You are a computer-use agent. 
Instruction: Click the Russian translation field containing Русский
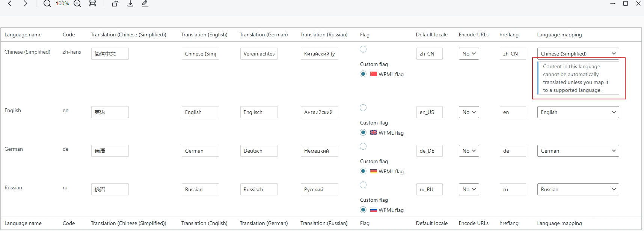tap(319, 189)
